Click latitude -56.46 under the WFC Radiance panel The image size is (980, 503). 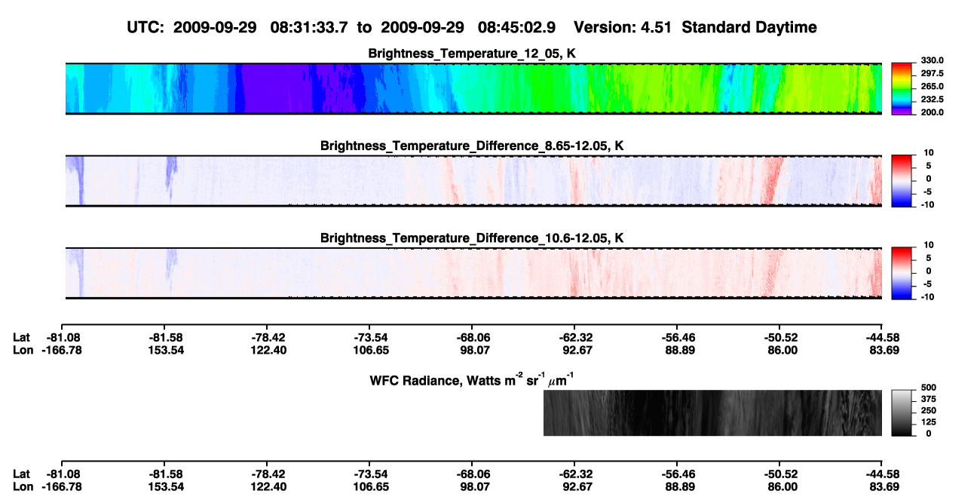point(677,474)
